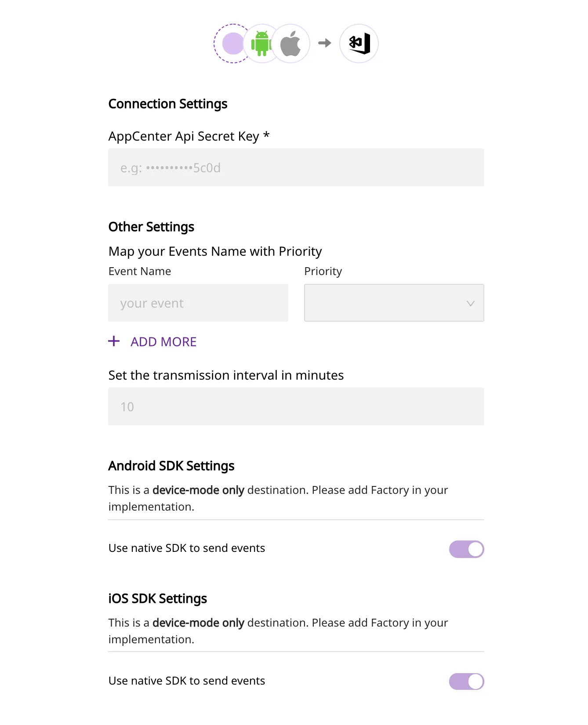Click the arrow between sources and destination
The image size is (588, 725).
(325, 43)
